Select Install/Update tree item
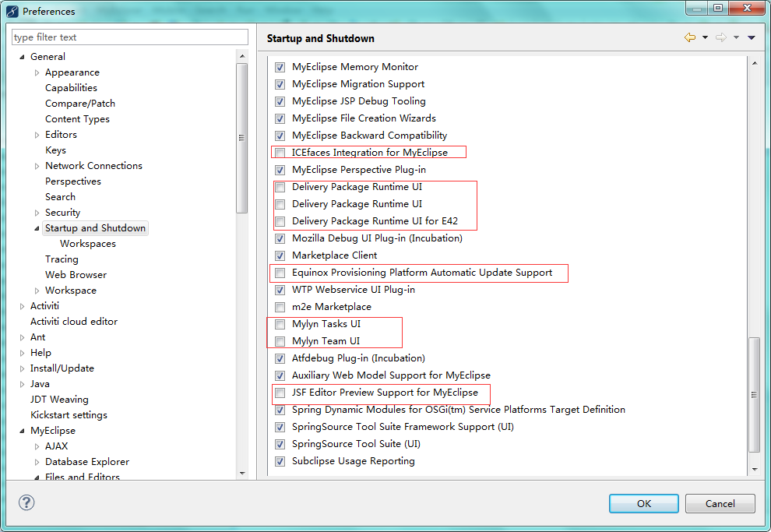The width and height of the screenshot is (771, 532). 62,368
